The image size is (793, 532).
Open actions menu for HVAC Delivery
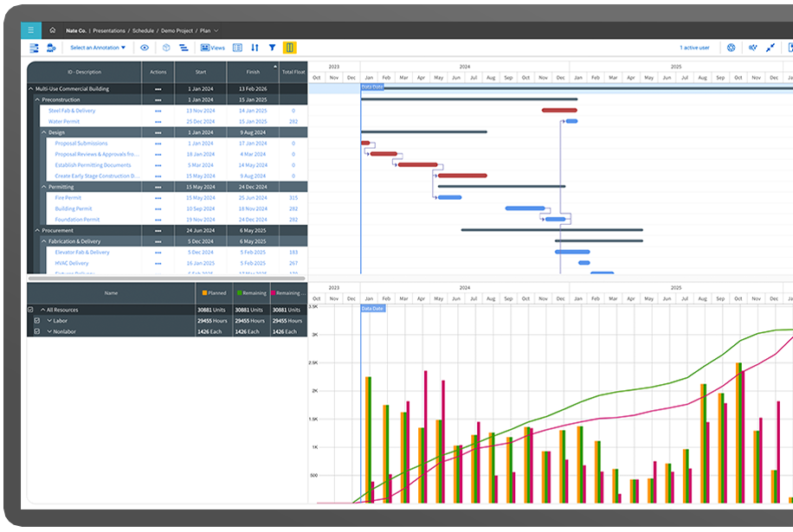pyautogui.click(x=158, y=264)
